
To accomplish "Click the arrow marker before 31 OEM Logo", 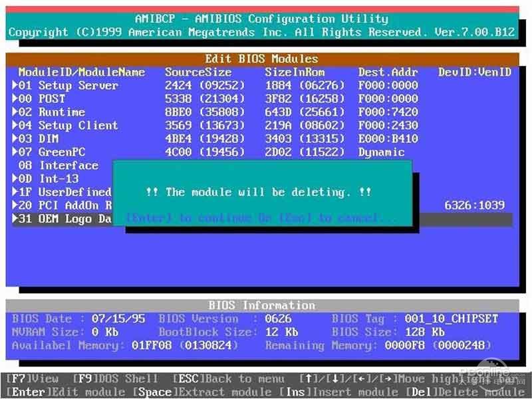I will (15, 218).
